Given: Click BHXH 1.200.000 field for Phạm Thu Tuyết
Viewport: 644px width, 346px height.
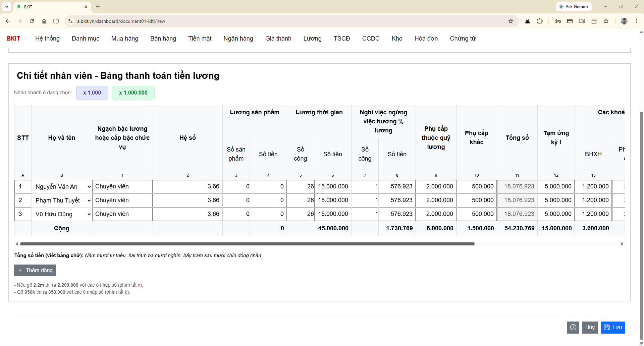Looking at the screenshot, I should [593, 200].
